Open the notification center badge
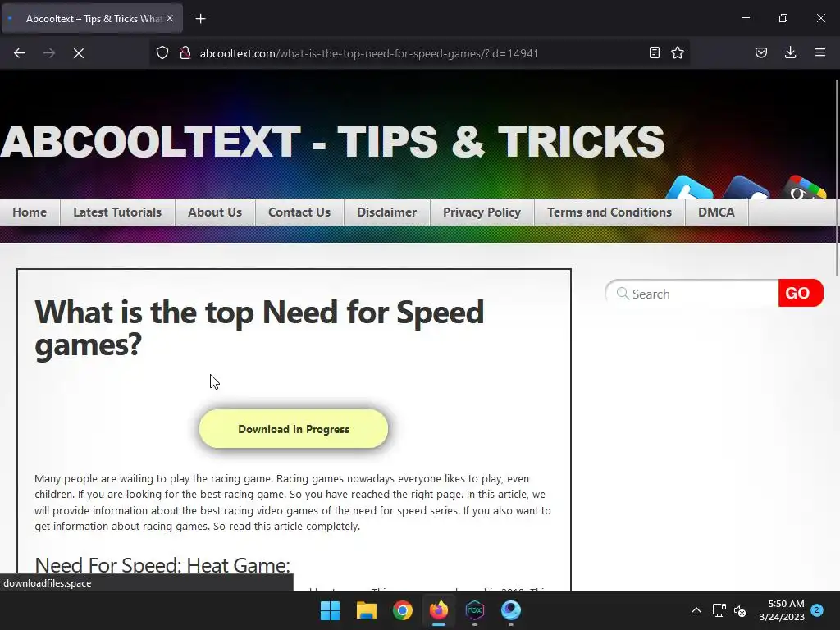Screen dimensions: 840x630 click(x=817, y=609)
